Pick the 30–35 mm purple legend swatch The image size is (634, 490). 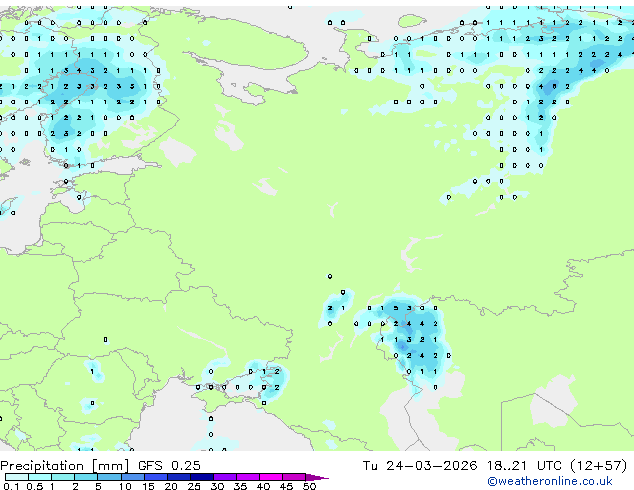point(225,477)
